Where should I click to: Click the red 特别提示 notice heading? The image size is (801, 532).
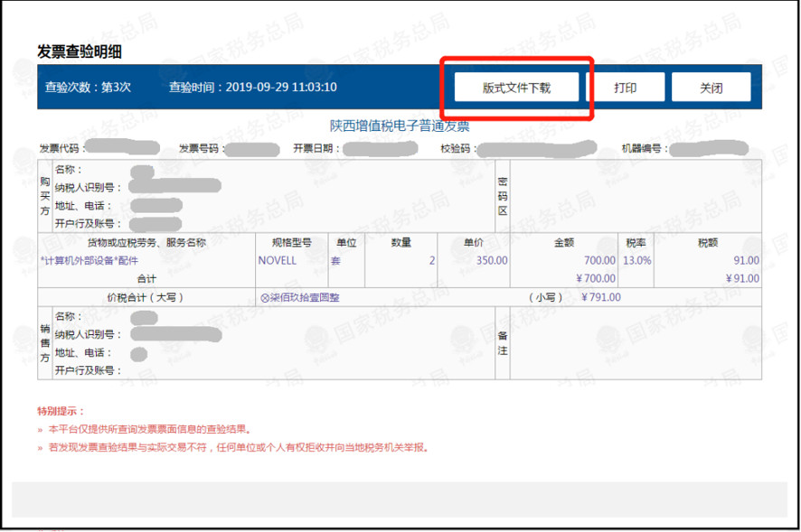[61, 411]
